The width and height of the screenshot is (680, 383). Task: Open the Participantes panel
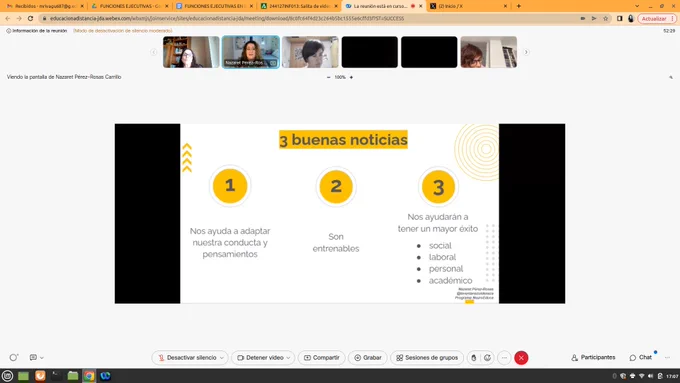pyautogui.click(x=593, y=357)
